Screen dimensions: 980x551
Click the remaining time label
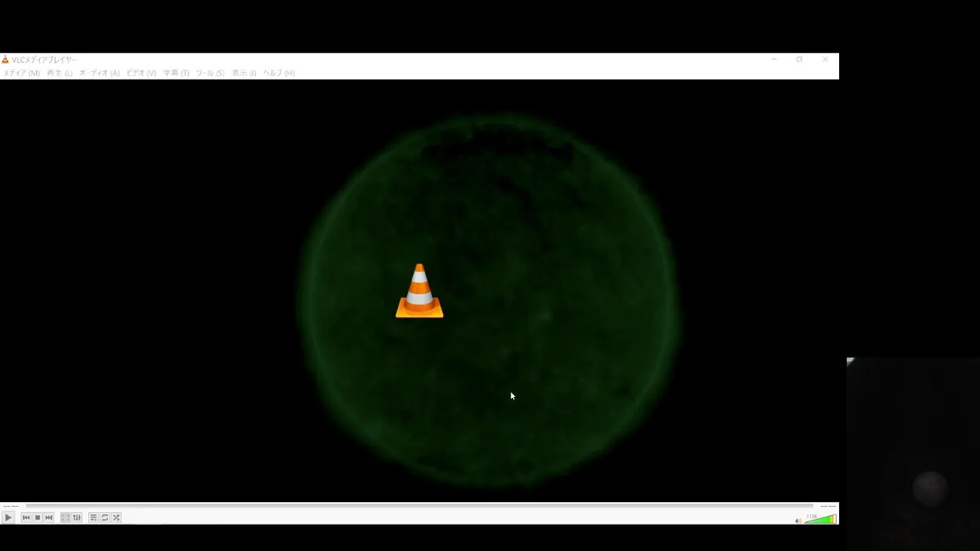pyautogui.click(x=828, y=506)
